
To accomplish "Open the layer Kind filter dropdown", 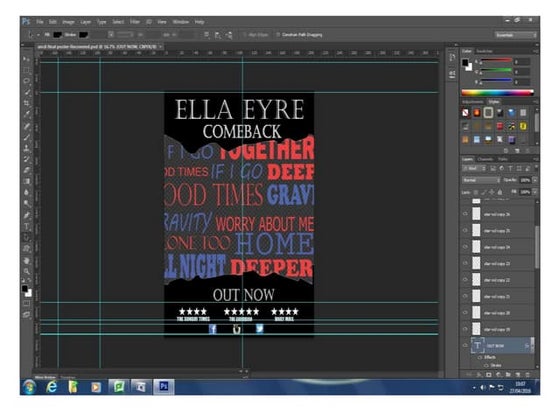I will (474, 168).
